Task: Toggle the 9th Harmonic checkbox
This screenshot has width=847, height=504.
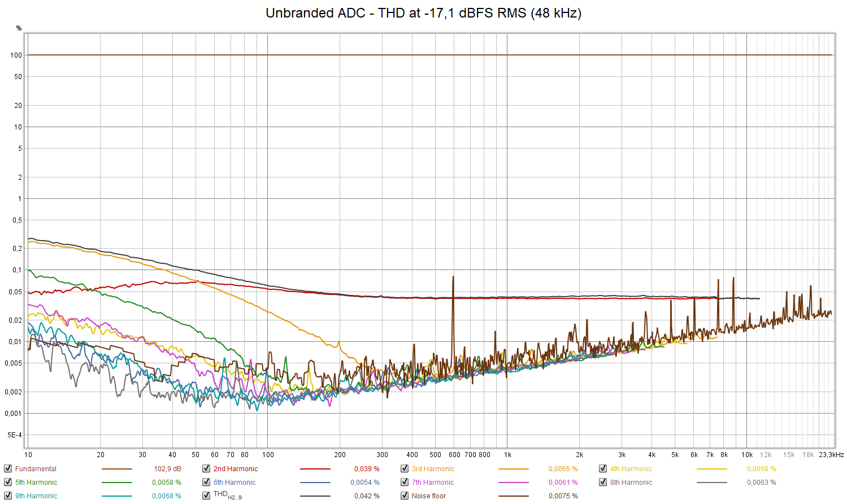Action: [x=8, y=496]
